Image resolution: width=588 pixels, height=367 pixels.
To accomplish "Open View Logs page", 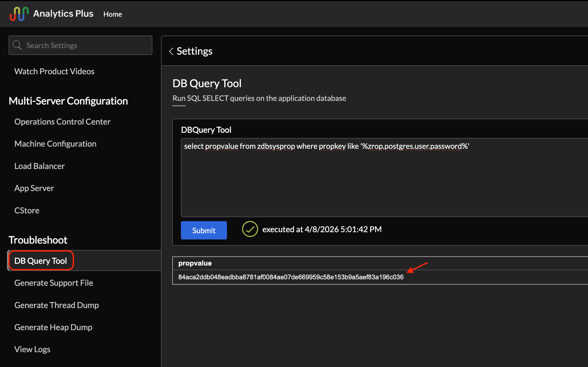I will pyautogui.click(x=32, y=349).
